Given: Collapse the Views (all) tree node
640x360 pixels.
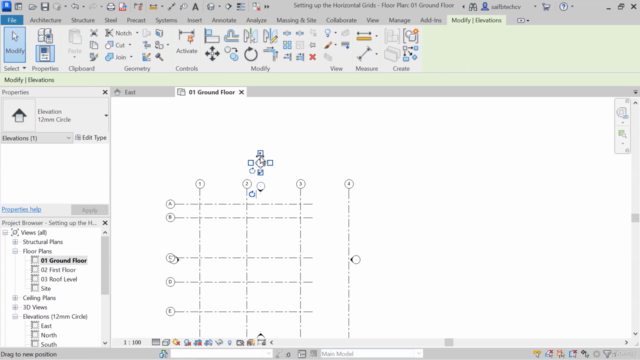Looking at the screenshot, I should (x=5, y=233).
